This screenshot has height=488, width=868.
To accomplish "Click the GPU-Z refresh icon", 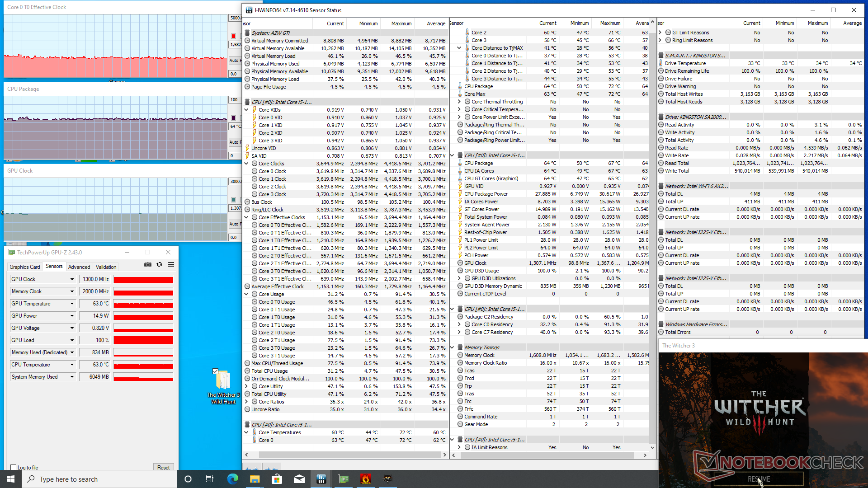I will coord(159,265).
